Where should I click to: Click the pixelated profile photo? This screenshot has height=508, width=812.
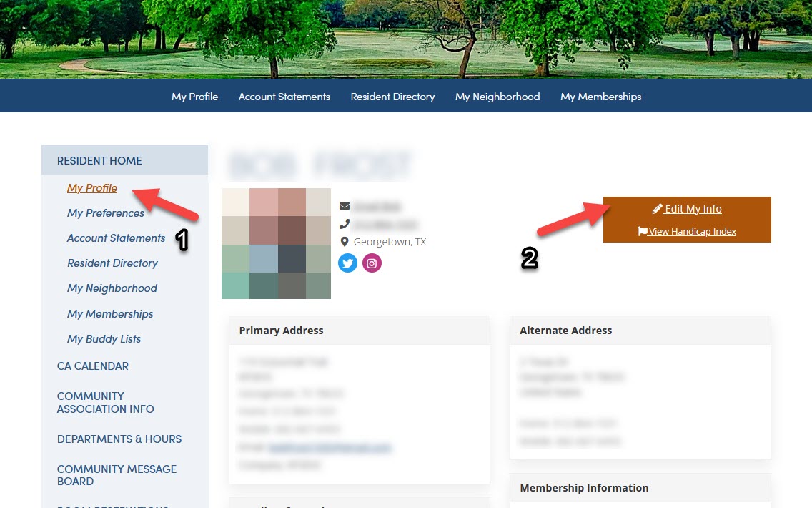[x=276, y=244]
